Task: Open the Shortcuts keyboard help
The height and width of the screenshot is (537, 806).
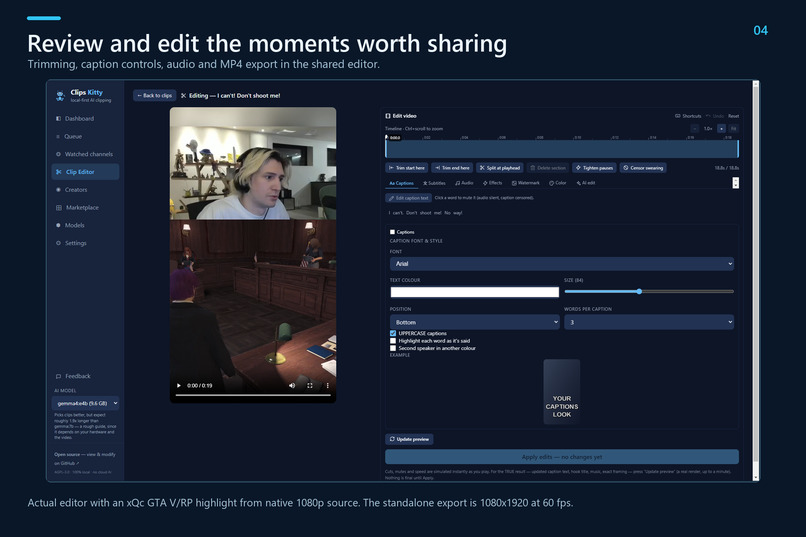Action: pos(688,116)
